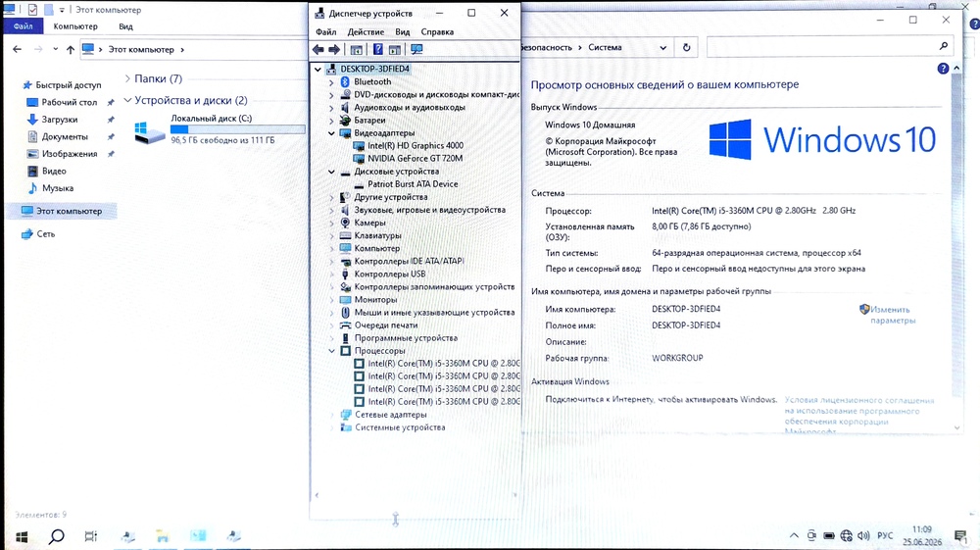Expand the Аудиовходы и аудиовыходы category

[331, 108]
